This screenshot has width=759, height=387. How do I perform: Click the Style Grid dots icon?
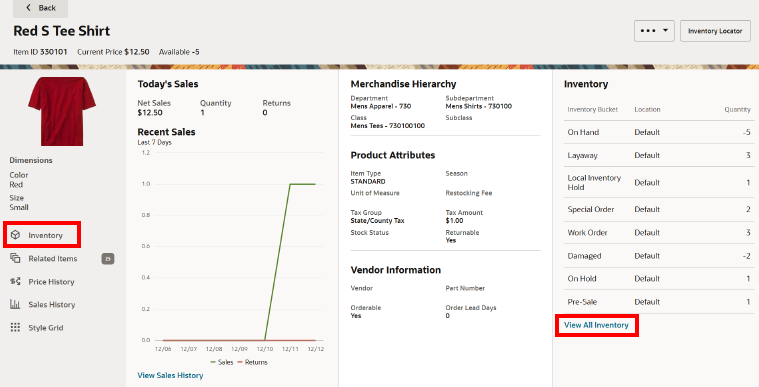pos(15,327)
